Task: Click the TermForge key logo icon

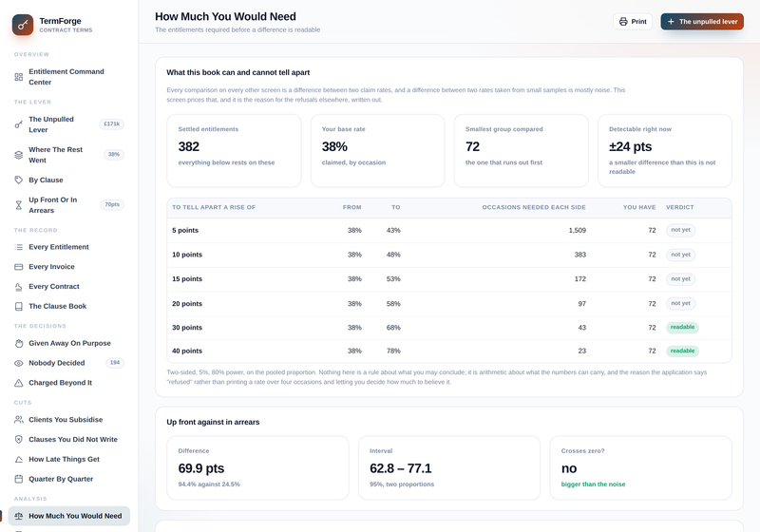Action: pyautogui.click(x=23, y=25)
